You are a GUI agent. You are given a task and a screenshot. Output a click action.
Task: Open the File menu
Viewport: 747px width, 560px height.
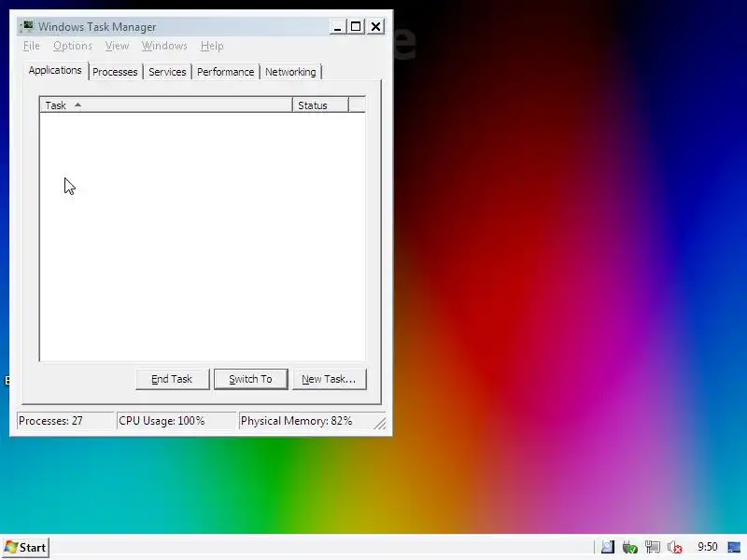(x=32, y=46)
